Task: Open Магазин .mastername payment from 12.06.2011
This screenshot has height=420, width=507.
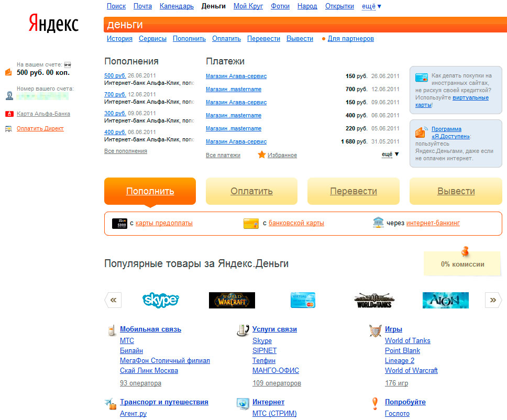Action: point(234,89)
